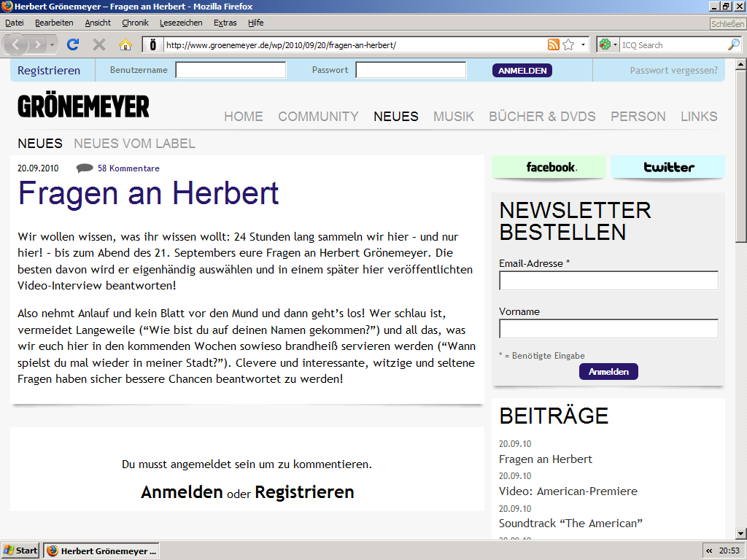
Task: Open the Video: American-Premiere post link
Action: (568, 491)
